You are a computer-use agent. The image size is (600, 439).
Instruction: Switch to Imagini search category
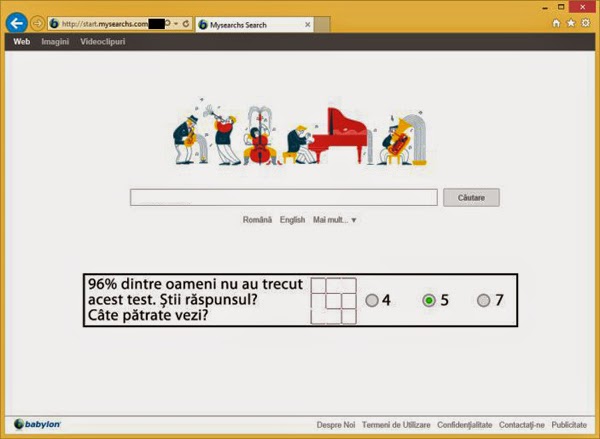tap(55, 42)
